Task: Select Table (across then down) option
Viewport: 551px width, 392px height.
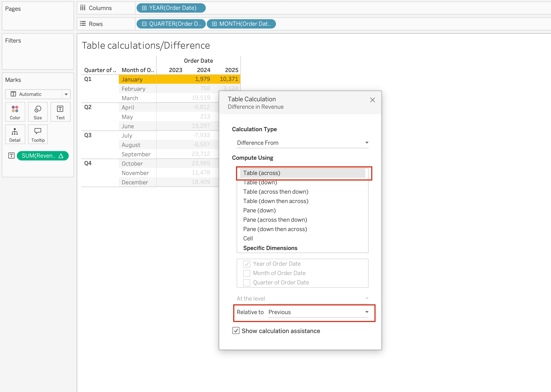Action: (x=276, y=192)
